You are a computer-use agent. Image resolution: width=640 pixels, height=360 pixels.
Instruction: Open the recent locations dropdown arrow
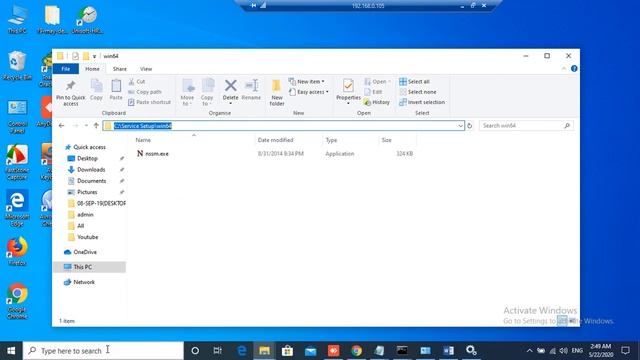tap(86, 126)
